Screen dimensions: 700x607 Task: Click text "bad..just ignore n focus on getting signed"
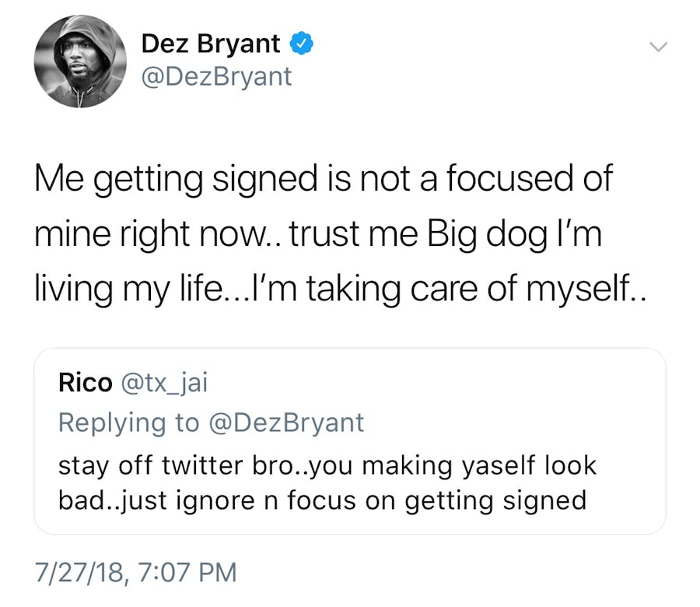coord(322,499)
